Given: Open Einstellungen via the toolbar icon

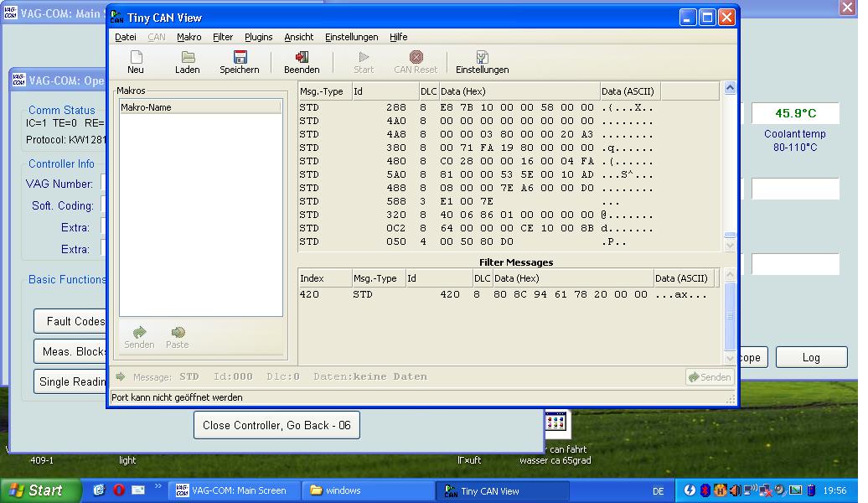Looking at the screenshot, I should (482, 57).
